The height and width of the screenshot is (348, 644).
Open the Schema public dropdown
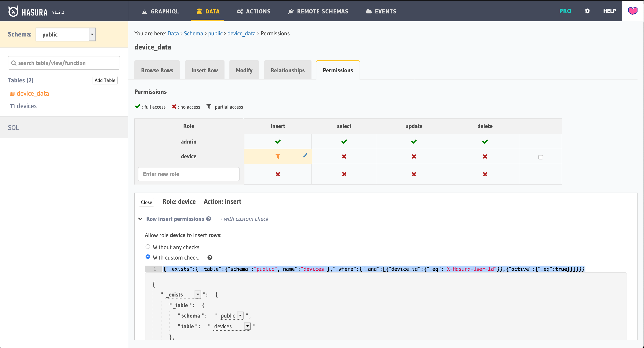click(66, 34)
